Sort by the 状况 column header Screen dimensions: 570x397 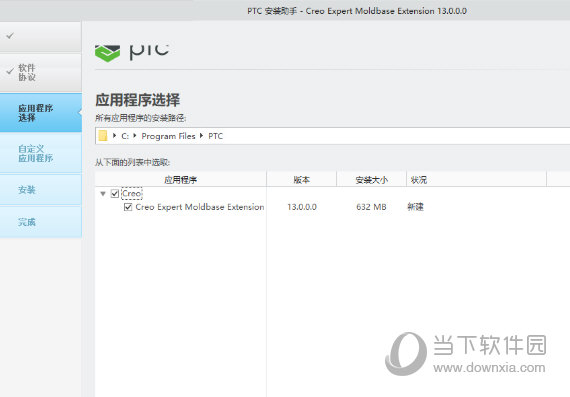[x=476, y=180]
